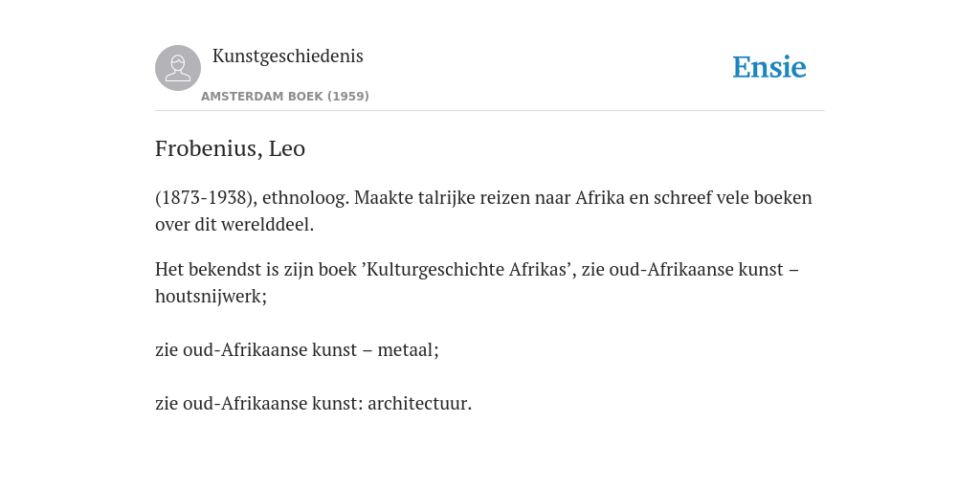Open 'zie oud-Afrikaanse kunst – metaal' reference
The height and width of the screenshot is (490, 980).
297,350
